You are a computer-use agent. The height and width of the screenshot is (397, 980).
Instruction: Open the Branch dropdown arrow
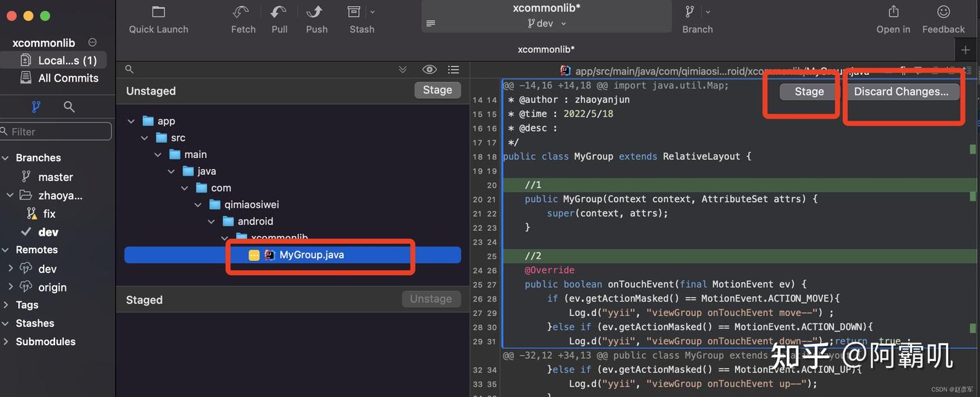coord(708,12)
